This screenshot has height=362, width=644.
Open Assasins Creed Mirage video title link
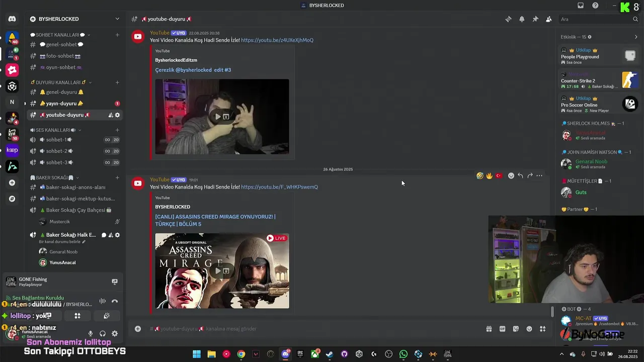click(215, 220)
